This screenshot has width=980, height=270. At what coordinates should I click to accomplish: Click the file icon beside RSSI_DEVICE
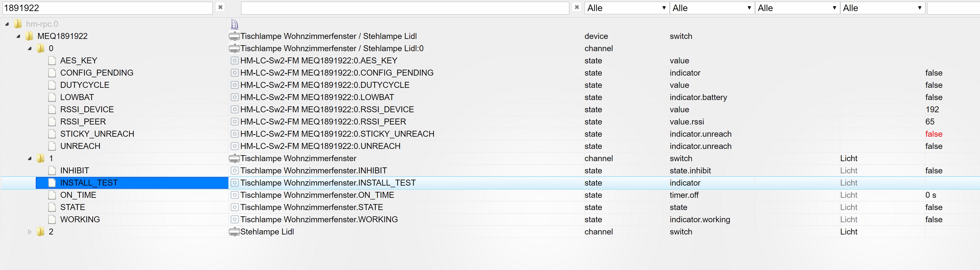pos(52,110)
